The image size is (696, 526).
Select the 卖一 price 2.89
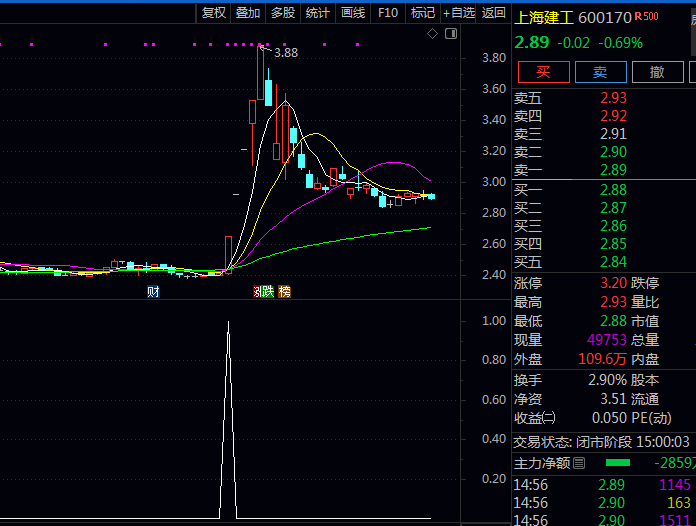(x=613, y=170)
